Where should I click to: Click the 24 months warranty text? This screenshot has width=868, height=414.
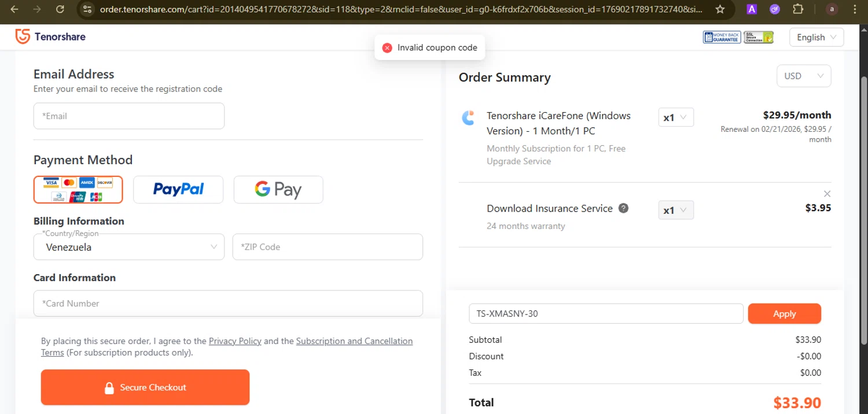coord(525,226)
